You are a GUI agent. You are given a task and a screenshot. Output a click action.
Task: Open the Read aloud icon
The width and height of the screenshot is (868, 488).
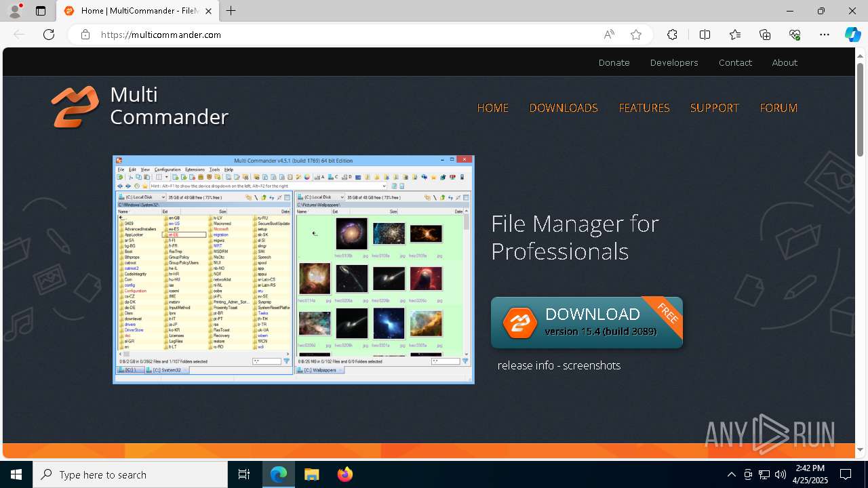609,35
